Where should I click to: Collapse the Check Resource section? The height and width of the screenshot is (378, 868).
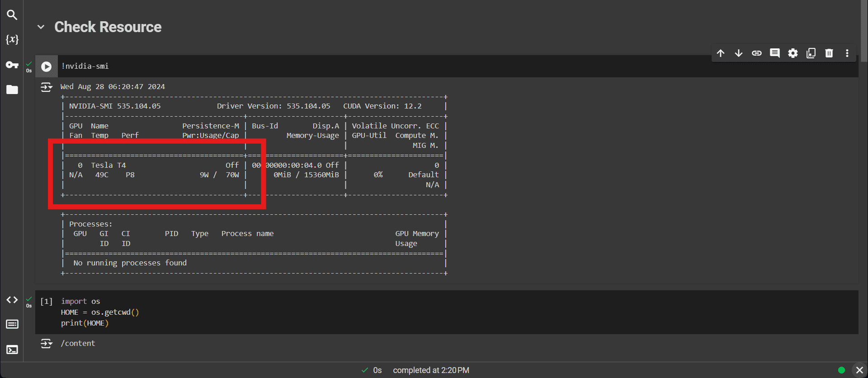coord(41,27)
